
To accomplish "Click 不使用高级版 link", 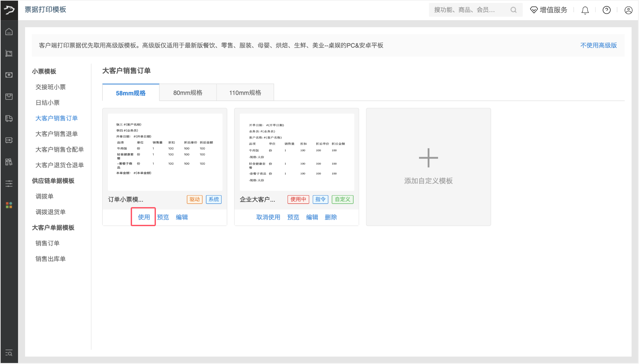I will pos(598,45).
